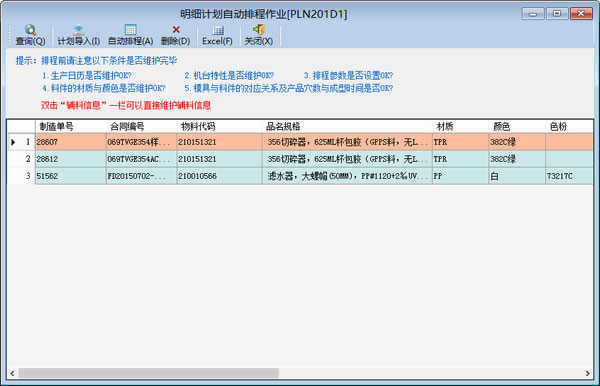The width and height of the screenshot is (600, 386).
Task: Click TPR material cell in row 2
Action: coord(460,159)
